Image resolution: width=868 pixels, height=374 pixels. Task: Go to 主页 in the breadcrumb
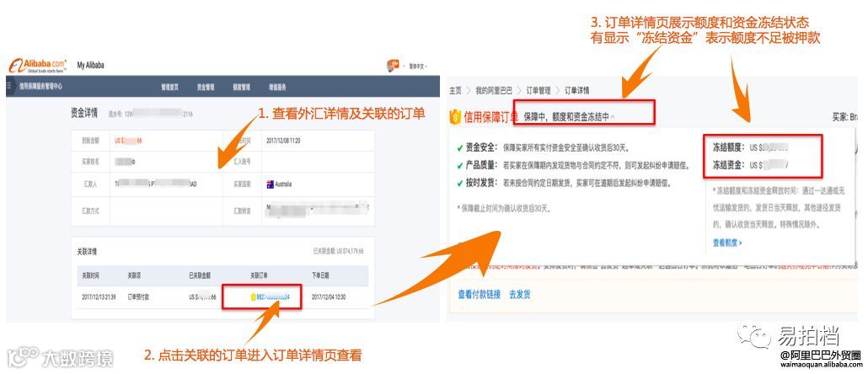pyautogui.click(x=455, y=90)
